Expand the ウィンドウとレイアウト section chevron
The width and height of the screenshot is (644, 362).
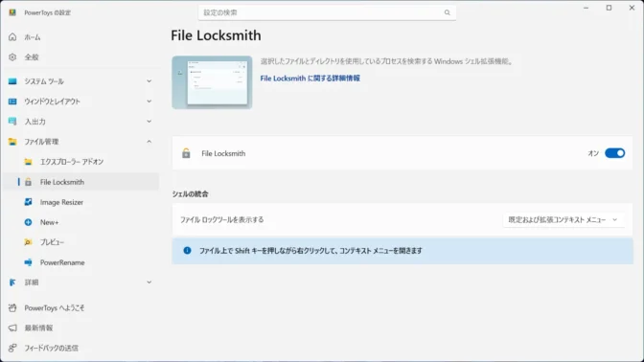pyautogui.click(x=149, y=102)
